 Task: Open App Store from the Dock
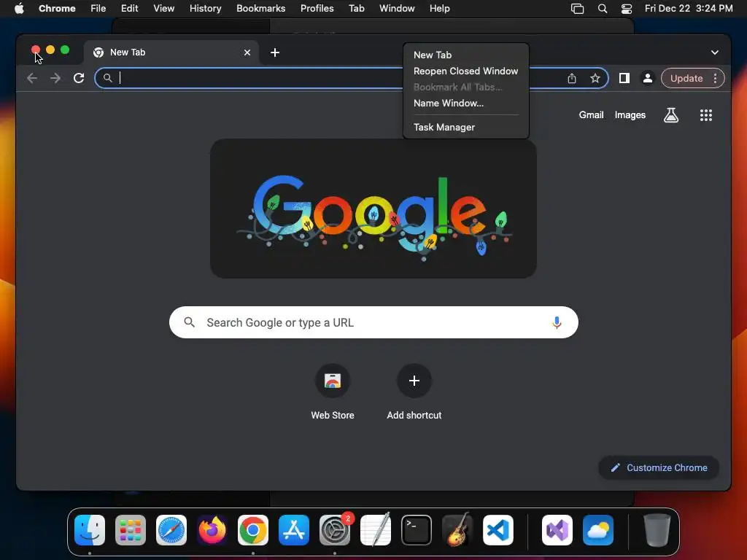(294, 530)
